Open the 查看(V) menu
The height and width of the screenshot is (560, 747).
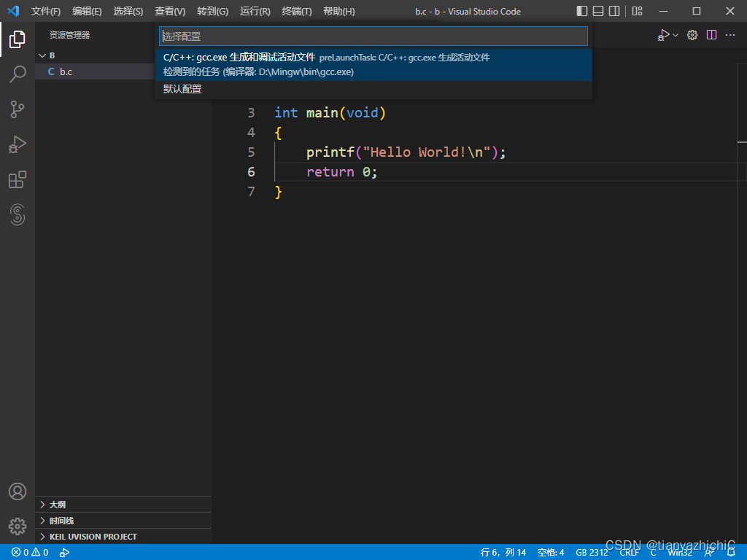[170, 11]
